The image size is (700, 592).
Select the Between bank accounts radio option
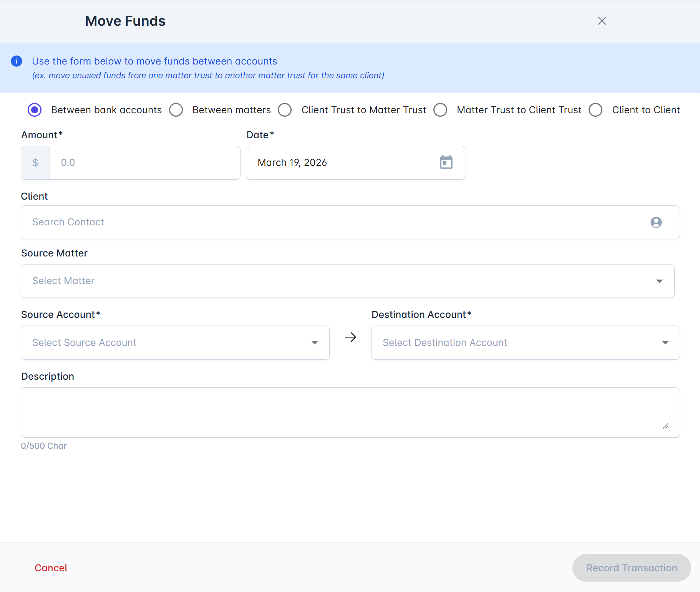tap(35, 110)
